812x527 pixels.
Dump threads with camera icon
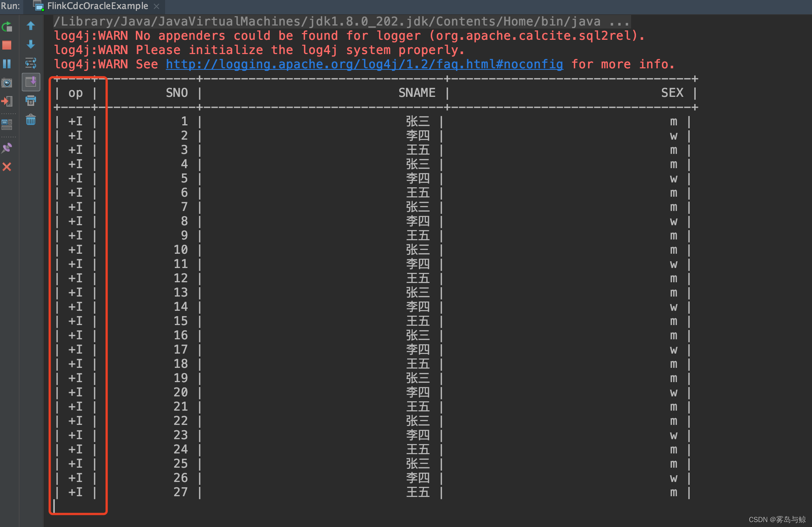point(7,83)
